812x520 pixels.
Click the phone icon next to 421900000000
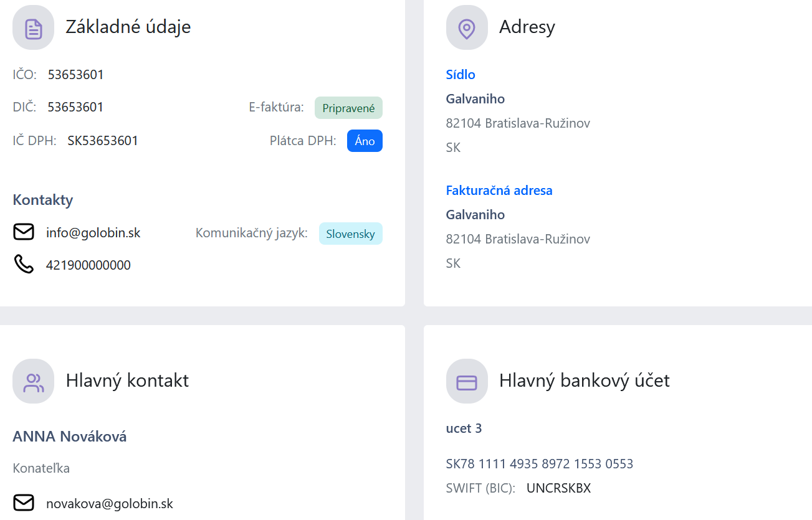pyautogui.click(x=24, y=265)
